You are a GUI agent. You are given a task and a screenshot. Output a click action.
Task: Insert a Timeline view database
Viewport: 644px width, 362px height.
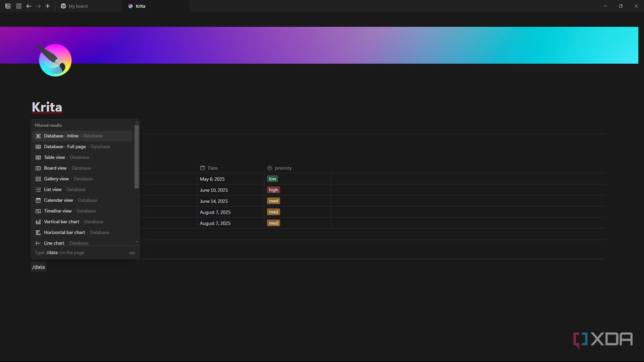coord(82,211)
